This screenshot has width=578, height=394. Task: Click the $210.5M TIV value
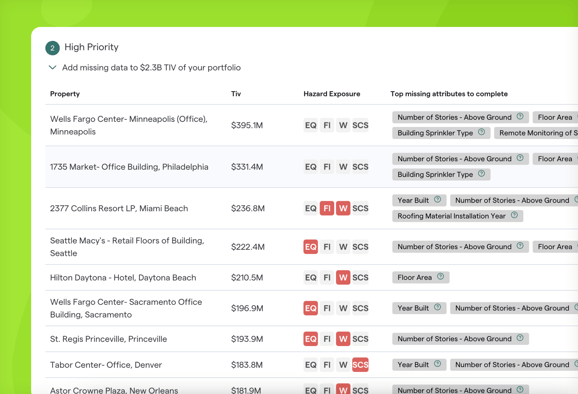247,278
